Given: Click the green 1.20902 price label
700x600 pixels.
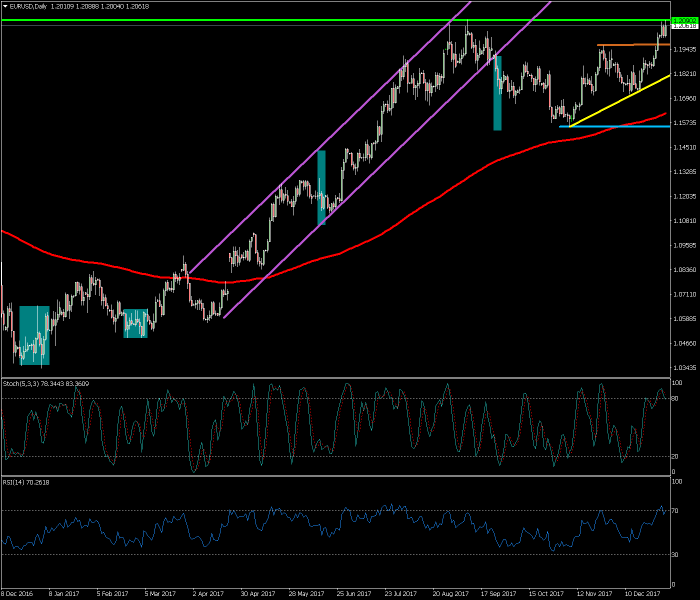Looking at the screenshot, I should [684, 20].
